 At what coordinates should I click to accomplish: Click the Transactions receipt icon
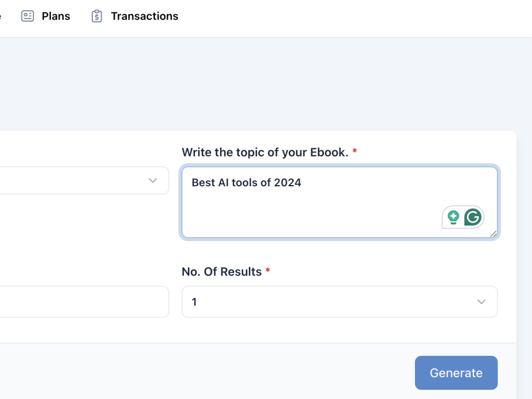[x=96, y=16]
